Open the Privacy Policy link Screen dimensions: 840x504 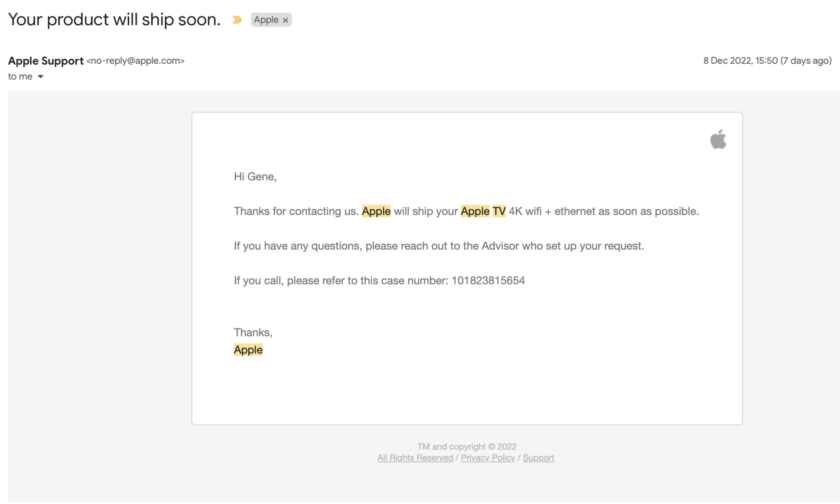point(488,458)
